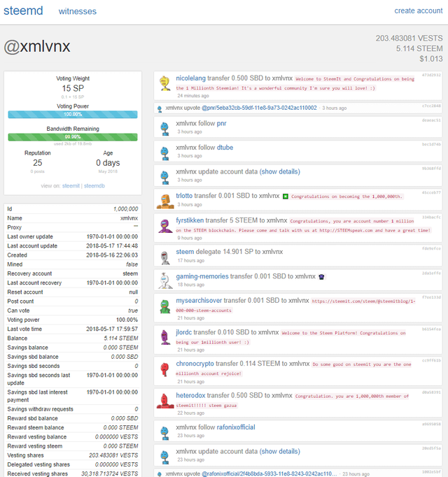This screenshot has height=477, width=448.
Task: Open the gaming-memories user link
Action: click(202, 276)
